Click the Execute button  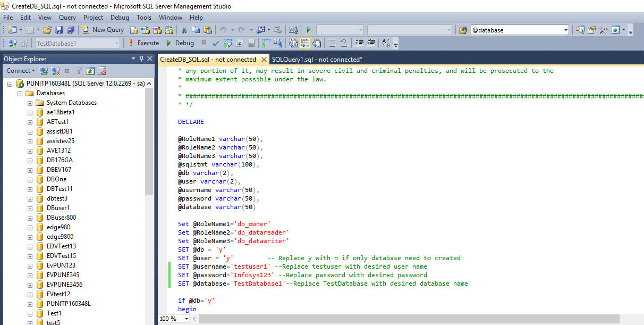(x=143, y=43)
